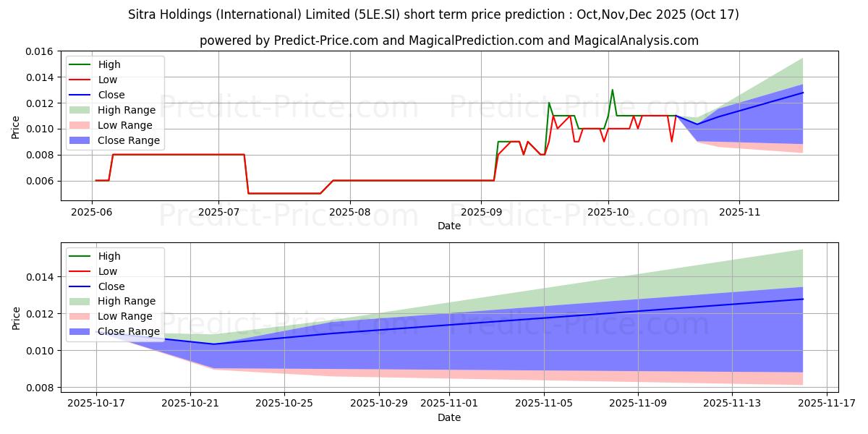The height and width of the screenshot is (434, 868).
Task: Click the 2025-09 x-axis tick label
Action: [481, 211]
